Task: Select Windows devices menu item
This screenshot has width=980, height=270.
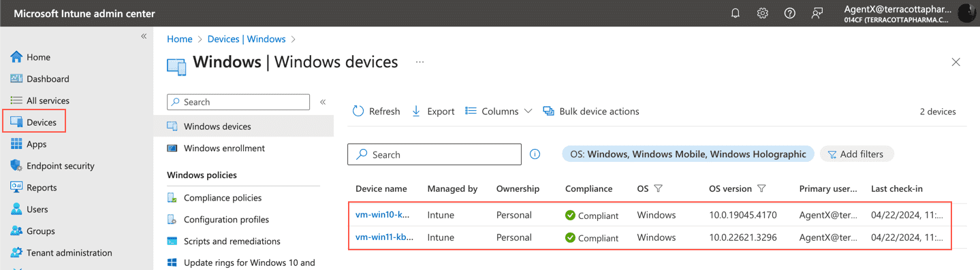Action: (243, 126)
